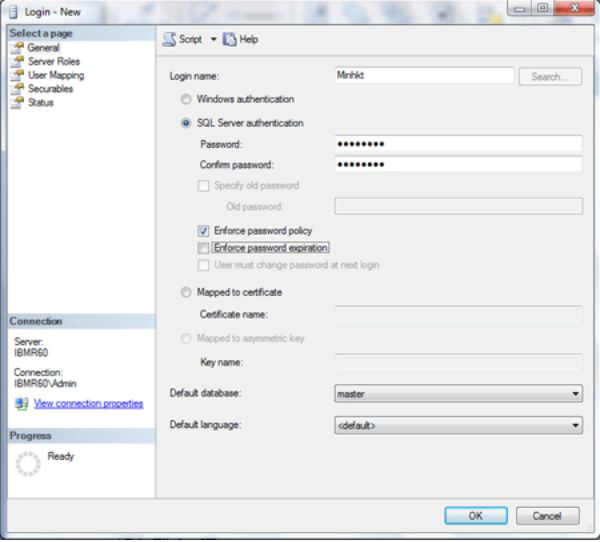Click the database icon in title bar

pyautogui.click(x=13, y=12)
